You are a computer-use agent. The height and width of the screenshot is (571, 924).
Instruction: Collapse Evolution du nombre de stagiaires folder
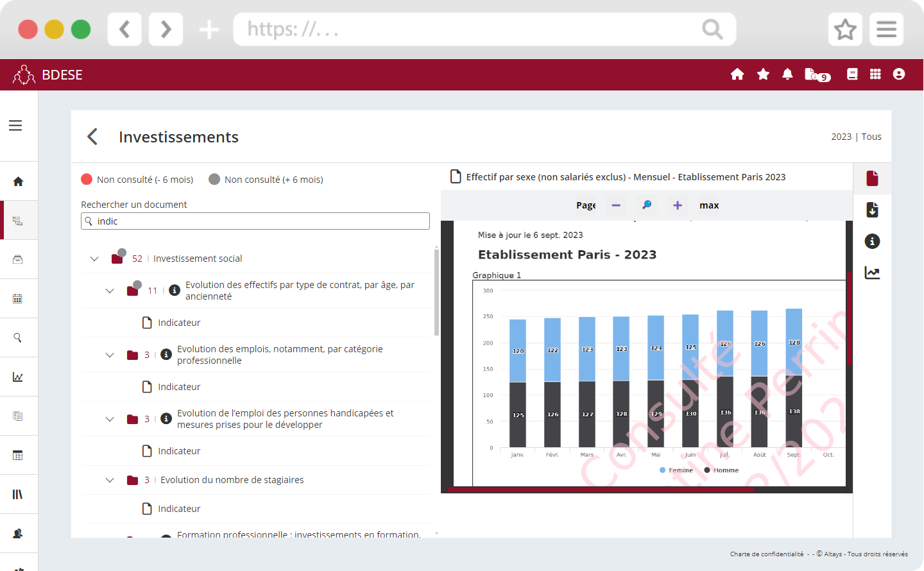pyautogui.click(x=110, y=480)
